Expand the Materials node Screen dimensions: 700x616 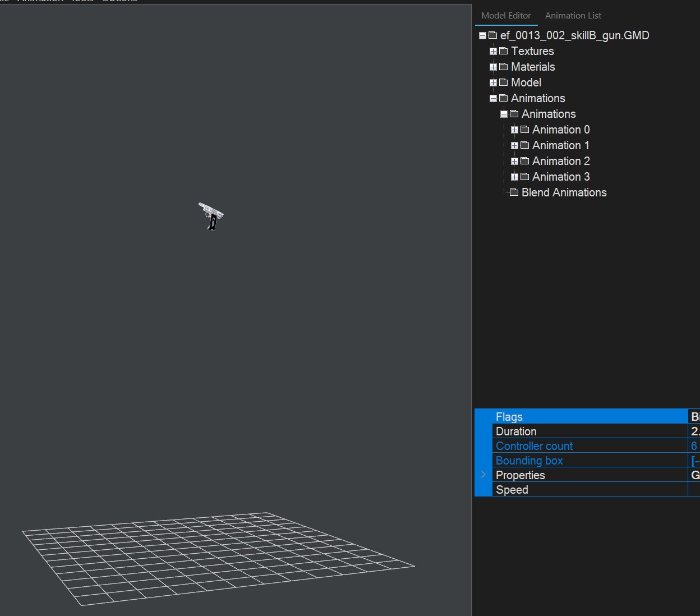[493, 67]
